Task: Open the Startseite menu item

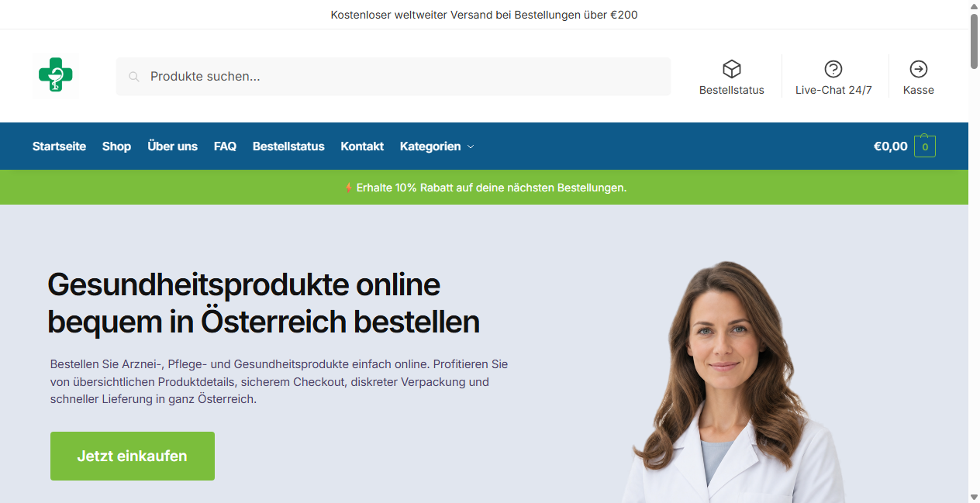Action: click(x=59, y=146)
